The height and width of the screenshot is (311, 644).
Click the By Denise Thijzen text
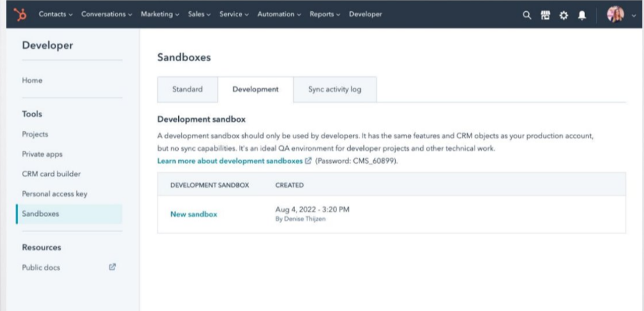tap(301, 220)
